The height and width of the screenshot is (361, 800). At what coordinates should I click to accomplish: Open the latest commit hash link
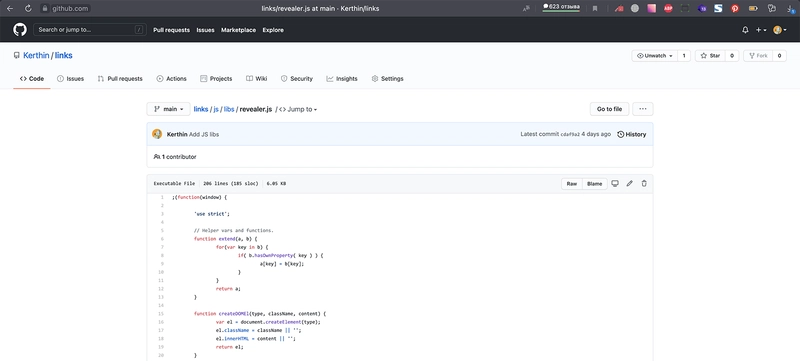tap(570, 135)
